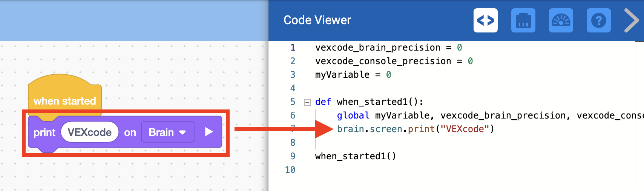Click the global keyword on line 6
644x191 pixels.
click(353, 116)
